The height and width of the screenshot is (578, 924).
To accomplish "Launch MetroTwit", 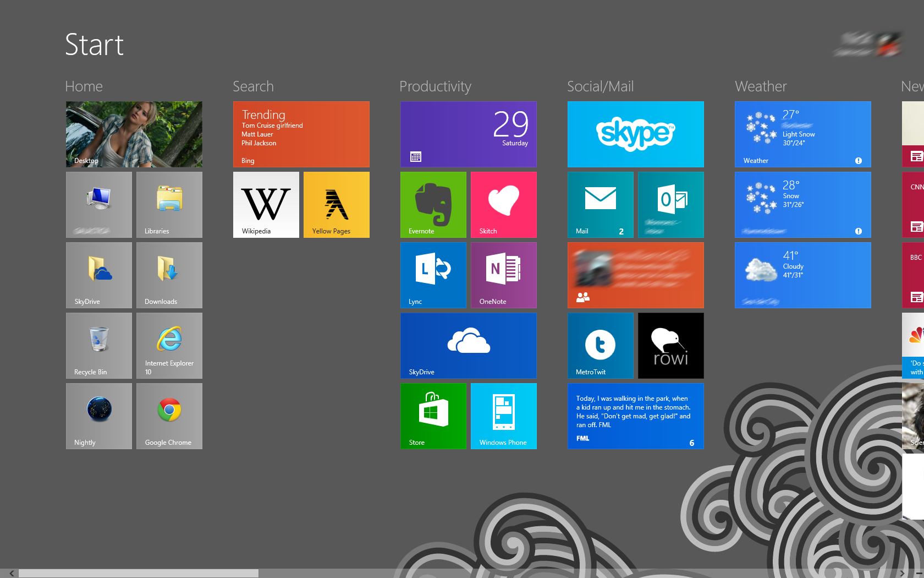I will click(601, 346).
